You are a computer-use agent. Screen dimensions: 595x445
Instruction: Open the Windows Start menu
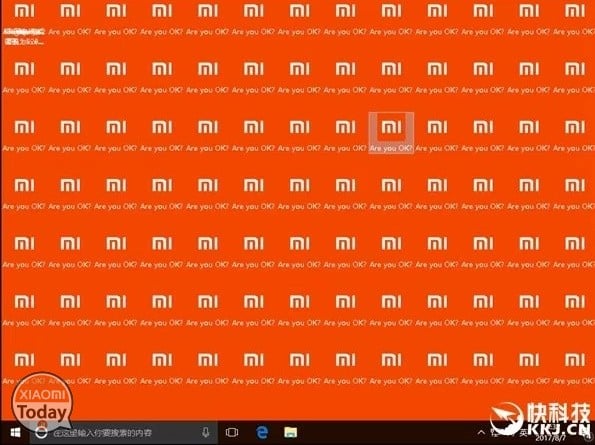point(15,432)
